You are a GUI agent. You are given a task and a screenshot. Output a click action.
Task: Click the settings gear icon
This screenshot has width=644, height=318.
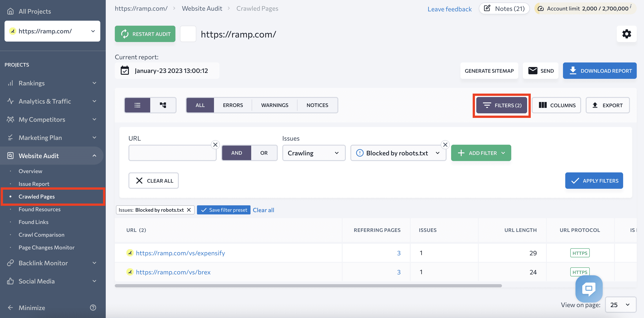tap(627, 34)
